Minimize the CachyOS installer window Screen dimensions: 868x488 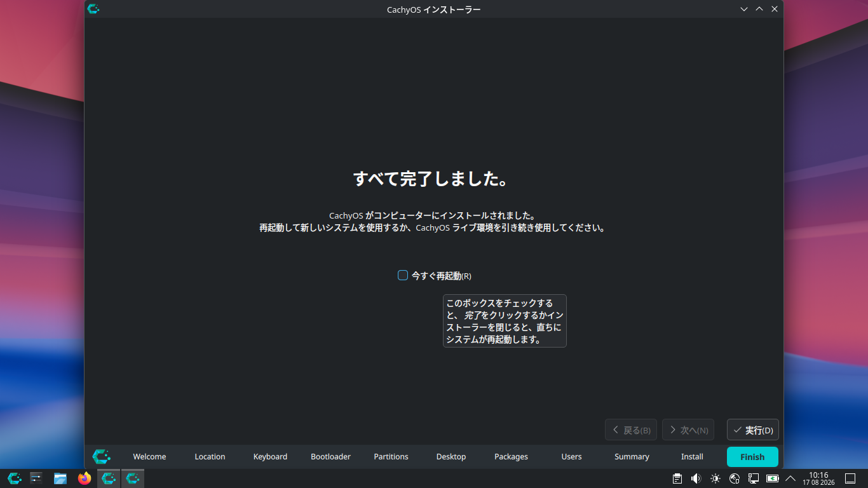(x=744, y=9)
